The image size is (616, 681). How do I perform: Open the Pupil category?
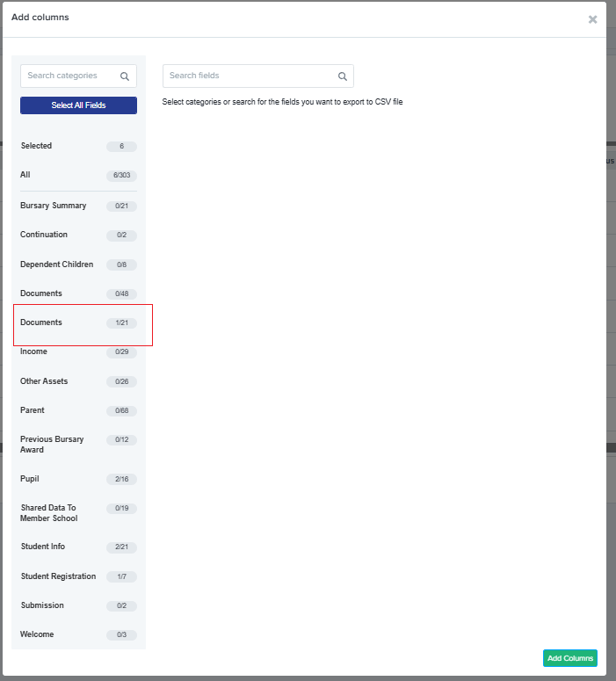point(78,479)
